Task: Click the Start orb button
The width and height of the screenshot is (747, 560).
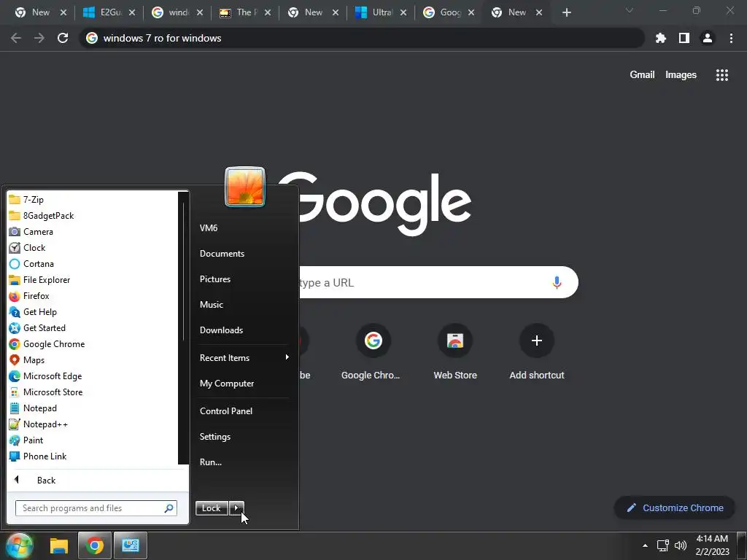Action: [20, 545]
